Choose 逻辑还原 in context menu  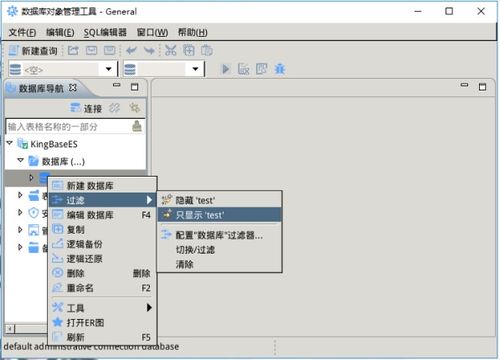pos(103,259)
